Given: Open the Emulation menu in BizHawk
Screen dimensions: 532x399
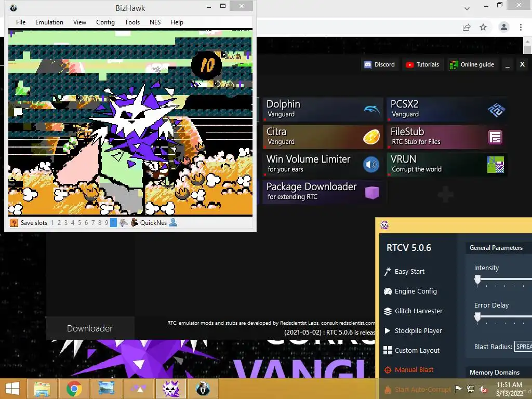Looking at the screenshot, I should [x=49, y=22].
